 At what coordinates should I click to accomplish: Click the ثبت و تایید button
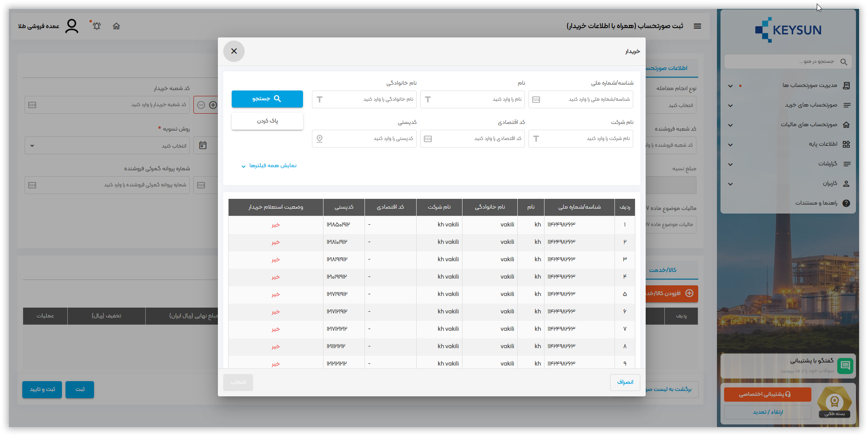[42, 390]
